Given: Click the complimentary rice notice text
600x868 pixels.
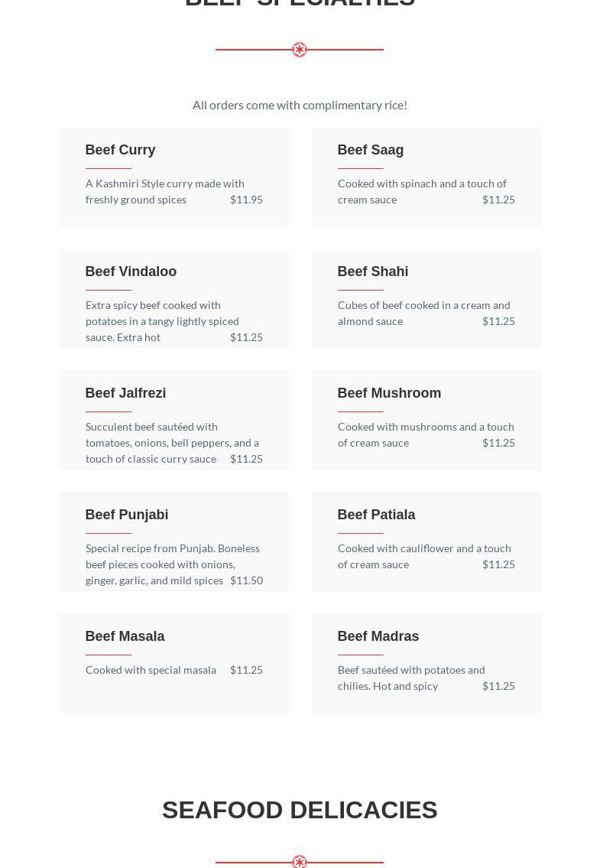Looking at the screenshot, I should coord(300,105).
